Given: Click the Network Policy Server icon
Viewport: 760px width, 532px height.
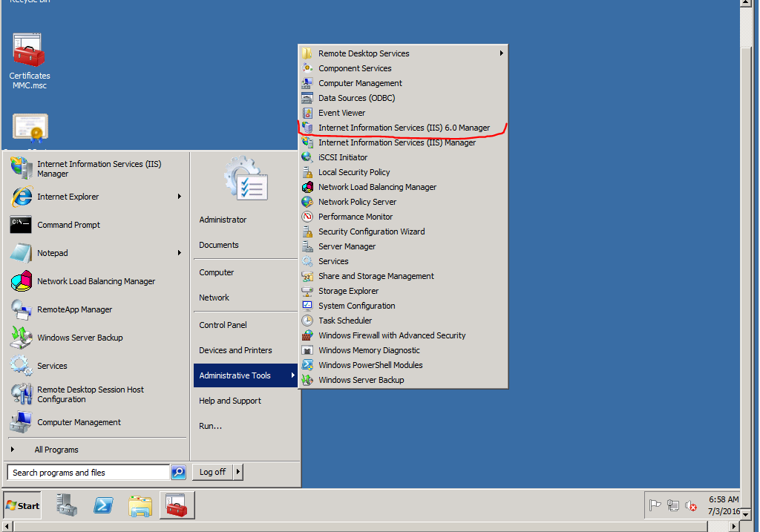Looking at the screenshot, I should coord(307,202).
